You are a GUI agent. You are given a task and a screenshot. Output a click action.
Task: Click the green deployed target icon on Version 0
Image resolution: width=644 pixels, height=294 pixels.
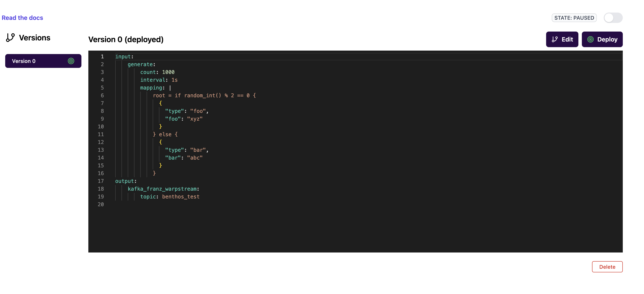pyautogui.click(x=71, y=61)
